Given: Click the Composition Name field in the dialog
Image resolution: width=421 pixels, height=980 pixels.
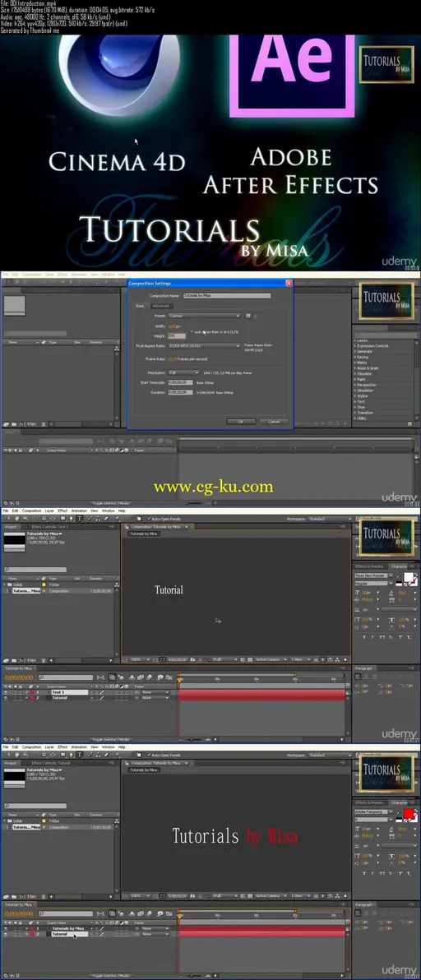Looking at the screenshot, I should [228, 296].
